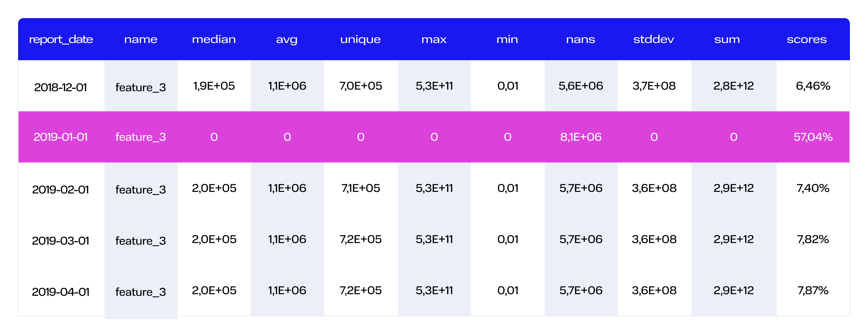Screen dimensions: 868x334
Task: Click the nans column header
Action: click(x=580, y=39)
